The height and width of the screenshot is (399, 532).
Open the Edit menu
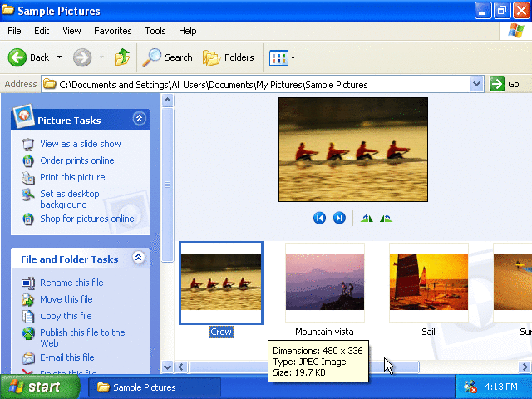[42, 31]
